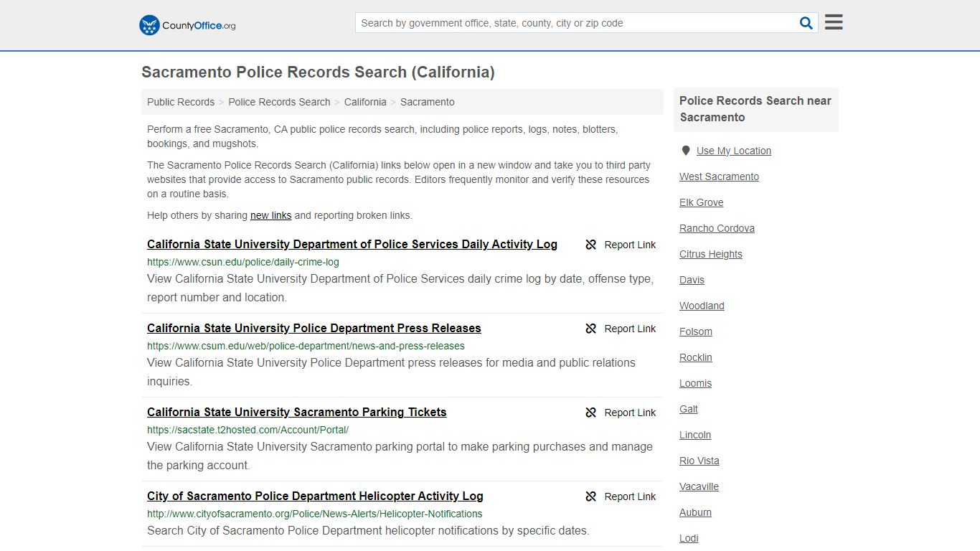Select Woodland
Screen dimensions: 980x551
tap(702, 306)
